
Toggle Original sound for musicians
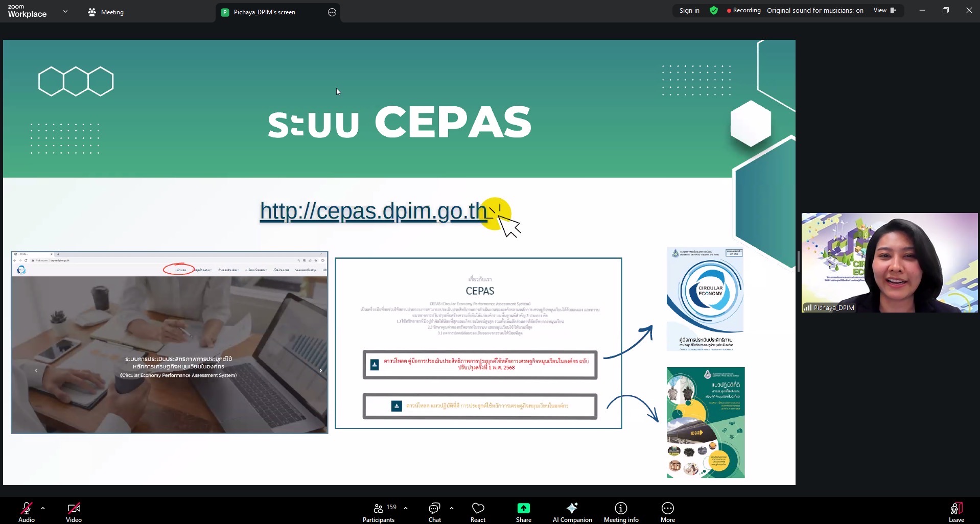click(814, 11)
